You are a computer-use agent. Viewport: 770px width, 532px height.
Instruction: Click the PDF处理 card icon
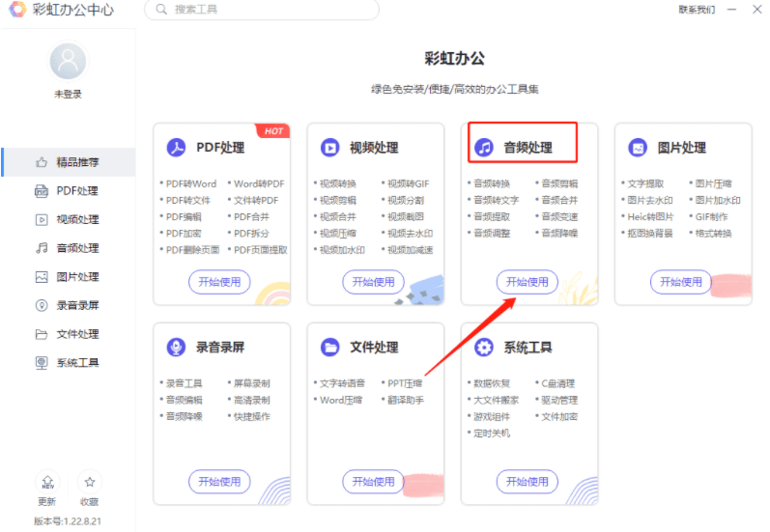176,148
